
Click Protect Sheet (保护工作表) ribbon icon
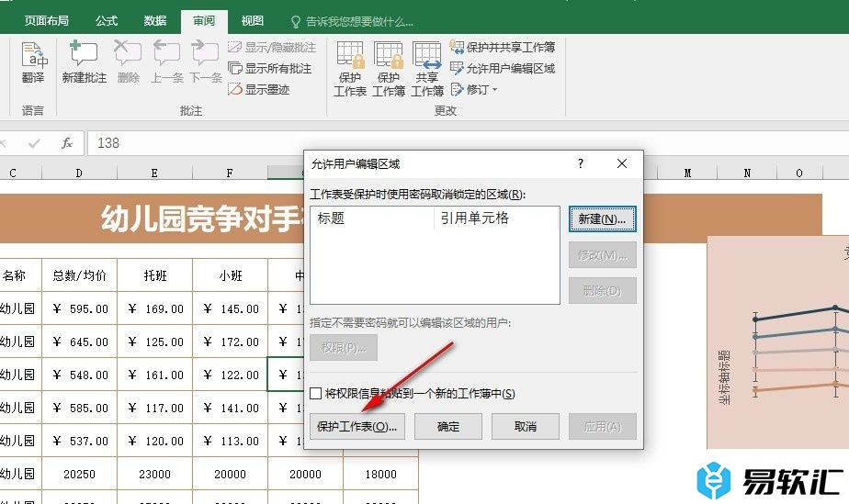[350, 69]
